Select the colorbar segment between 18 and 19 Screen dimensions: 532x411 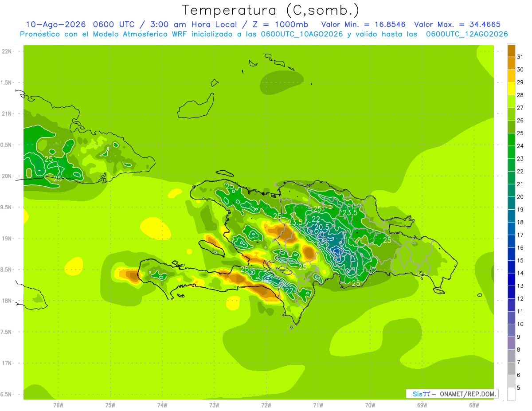(511, 216)
